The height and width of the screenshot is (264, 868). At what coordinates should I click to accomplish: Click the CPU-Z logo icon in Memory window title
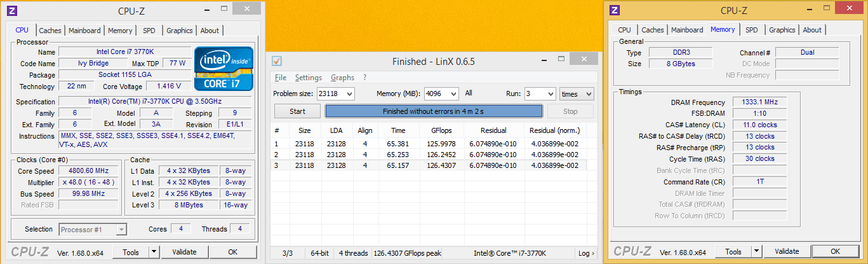(614, 10)
